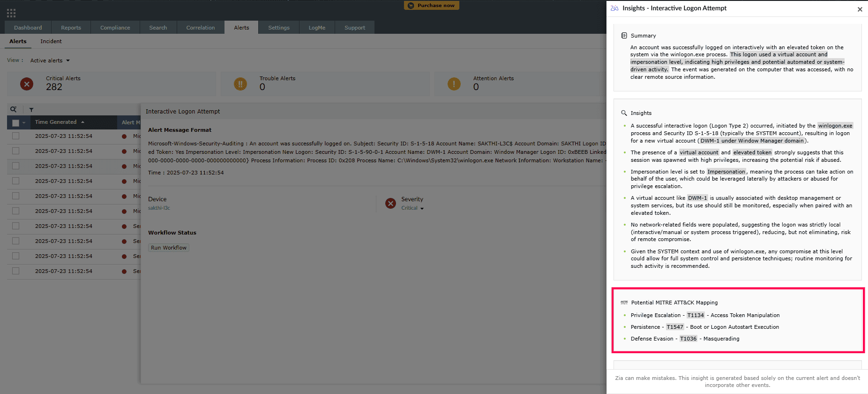Click the T1134 technique ID
This screenshot has width=868, height=394.
tap(696, 315)
